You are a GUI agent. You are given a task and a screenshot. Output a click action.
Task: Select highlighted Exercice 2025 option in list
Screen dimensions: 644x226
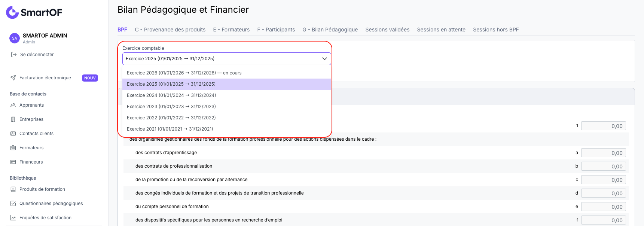(227, 84)
